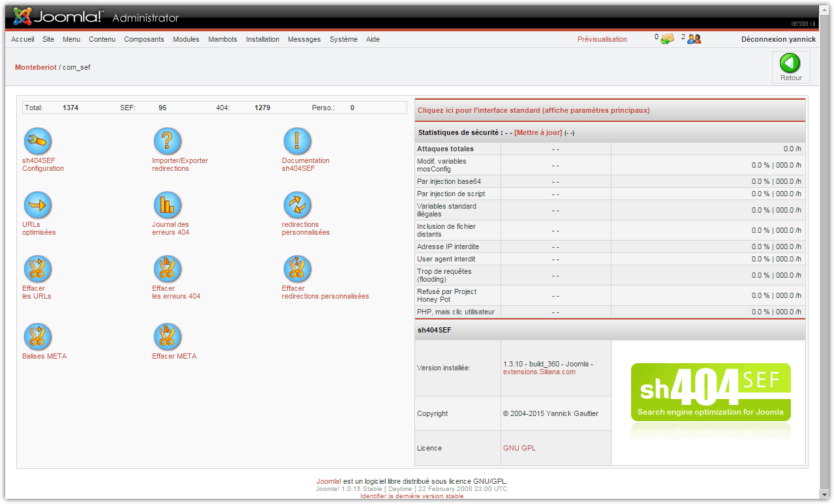Click the copyright text '© 2004-2015 Yannick Gaultier'

click(551, 413)
